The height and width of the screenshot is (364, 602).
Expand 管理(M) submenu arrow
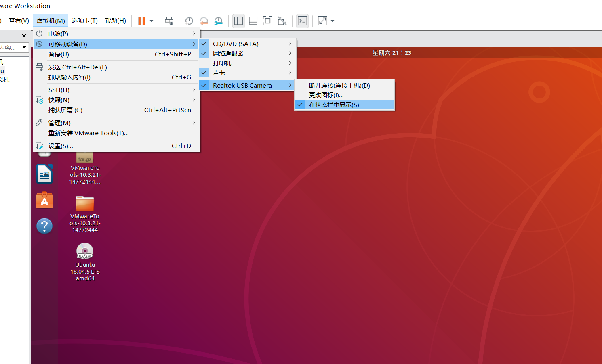(194, 123)
